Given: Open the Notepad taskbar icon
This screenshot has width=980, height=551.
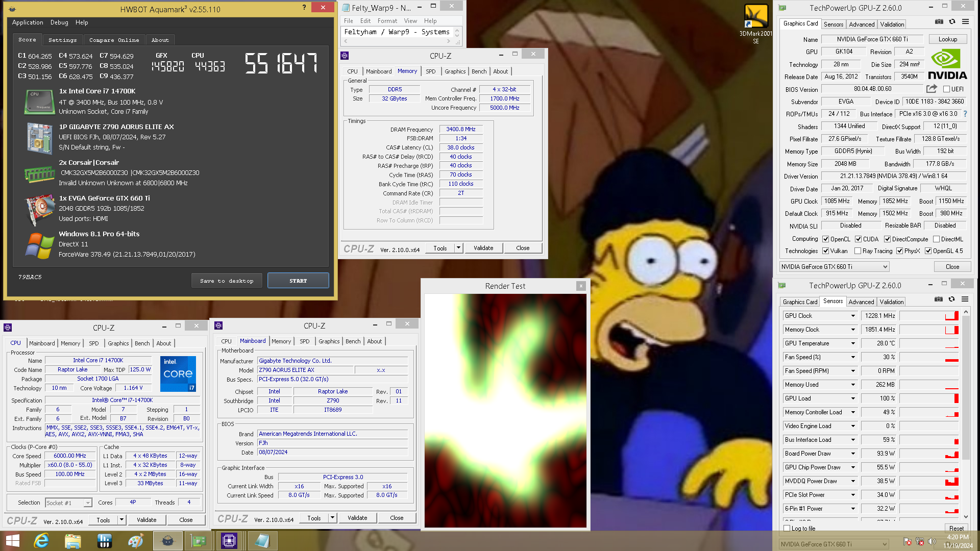Looking at the screenshot, I should click(x=262, y=541).
